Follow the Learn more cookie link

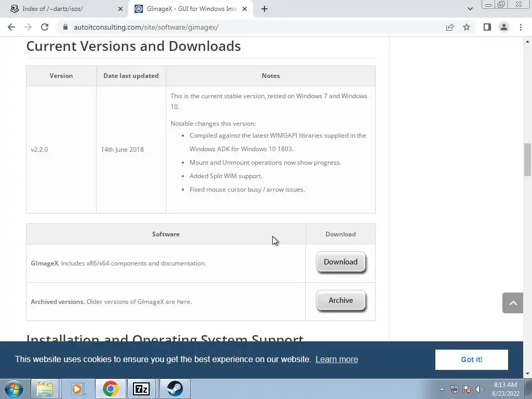click(337, 360)
